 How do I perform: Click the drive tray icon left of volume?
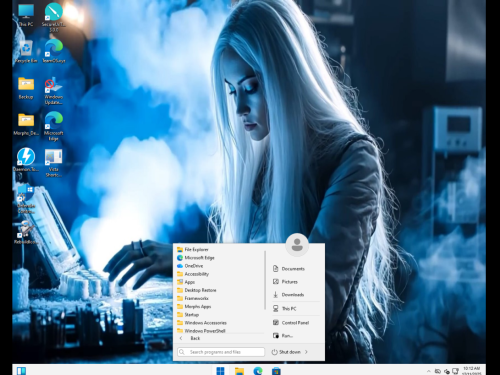pos(438,371)
